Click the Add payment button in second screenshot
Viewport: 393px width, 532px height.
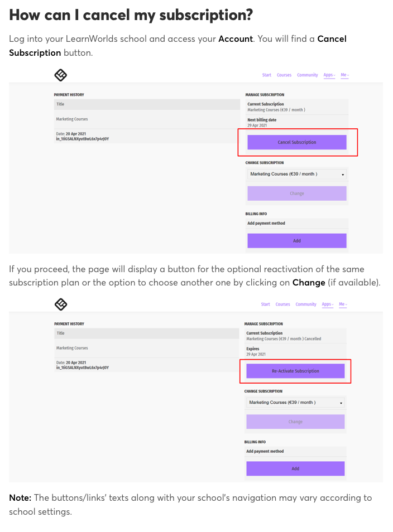[295, 468]
